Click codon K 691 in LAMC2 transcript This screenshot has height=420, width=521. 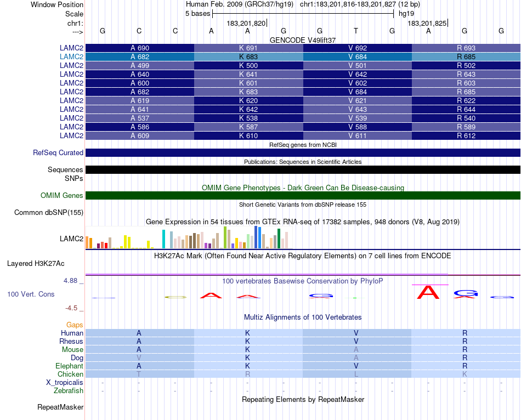coord(248,48)
